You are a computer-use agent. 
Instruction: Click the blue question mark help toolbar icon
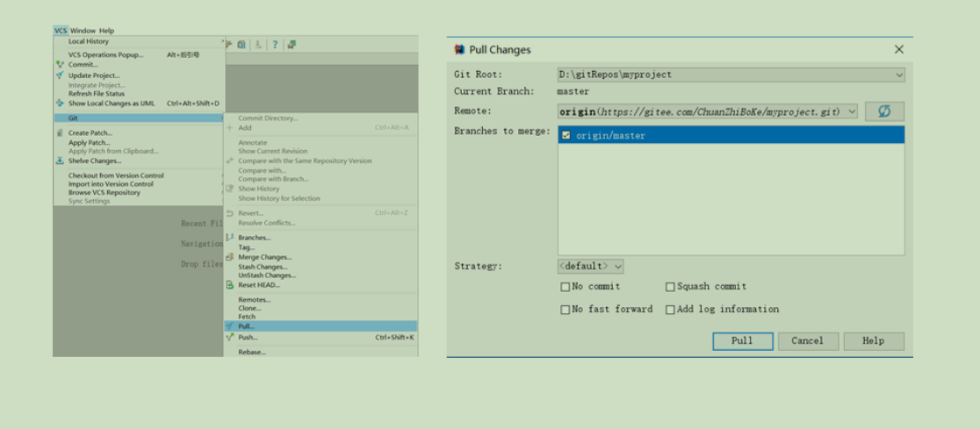pyautogui.click(x=274, y=45)
